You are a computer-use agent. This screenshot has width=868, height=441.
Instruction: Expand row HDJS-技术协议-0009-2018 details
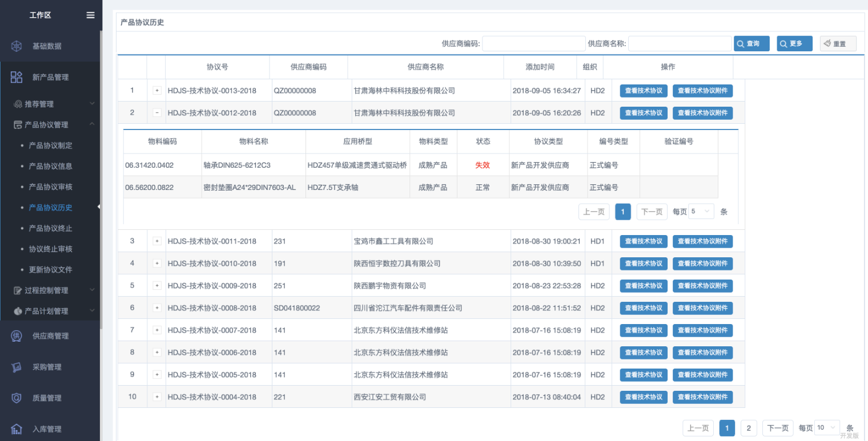click(157, 285)
